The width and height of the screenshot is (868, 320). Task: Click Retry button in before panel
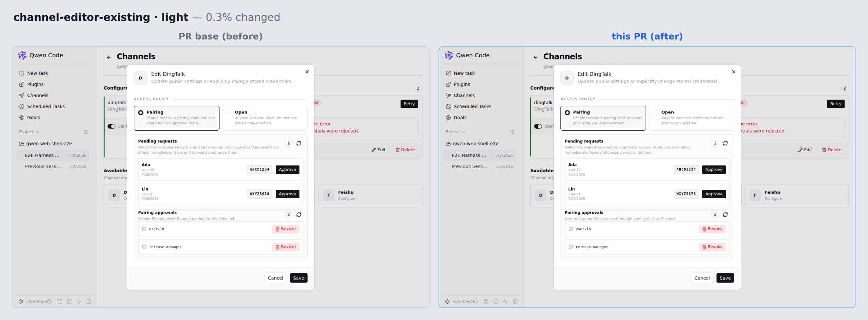(409, 104)
